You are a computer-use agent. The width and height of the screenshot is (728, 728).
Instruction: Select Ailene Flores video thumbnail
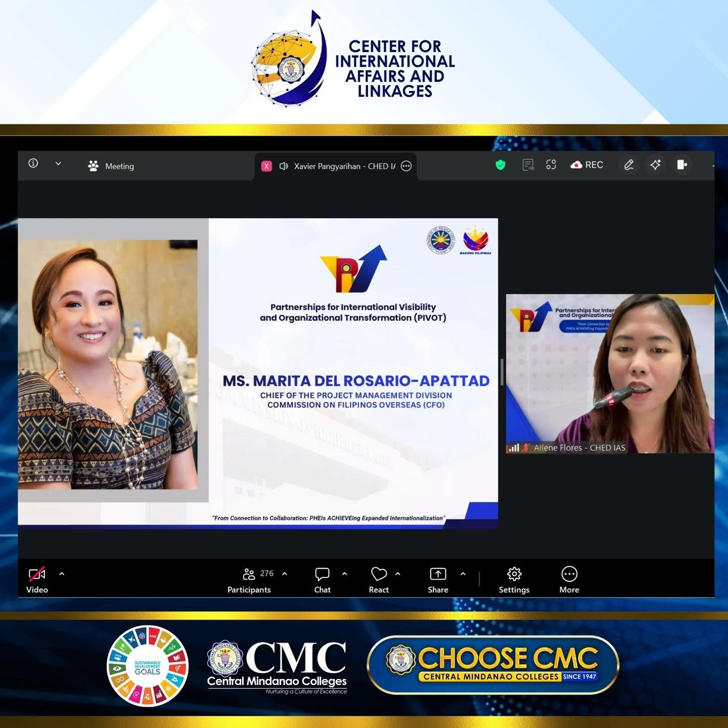610,374
